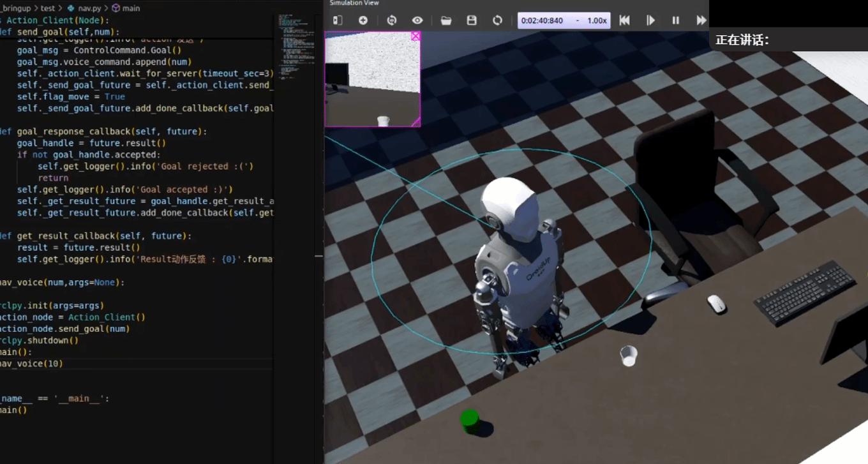Screen dimensions: 868x464
Task: Open world file with folder icon
Action: (x=446, y=20)
